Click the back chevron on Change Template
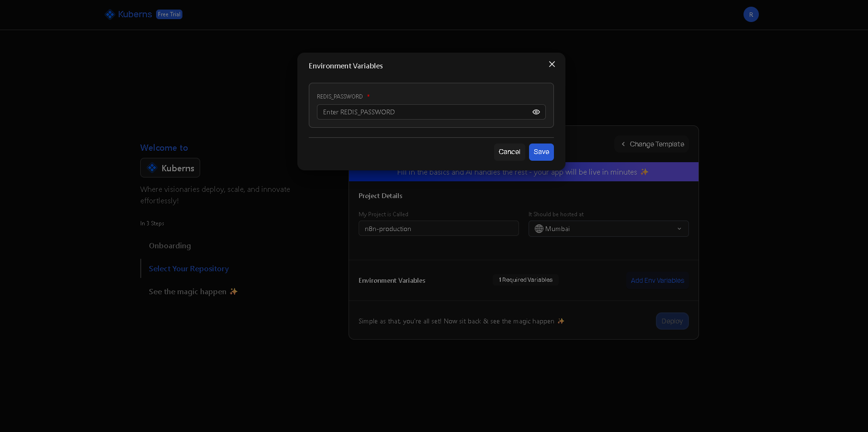 coord(623,144)
